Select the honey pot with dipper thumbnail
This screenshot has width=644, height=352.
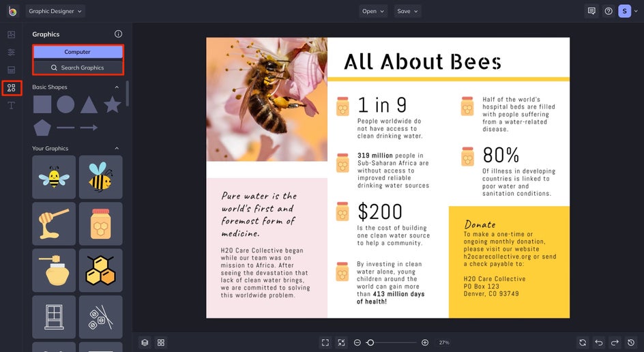click(x=54, y=270)
